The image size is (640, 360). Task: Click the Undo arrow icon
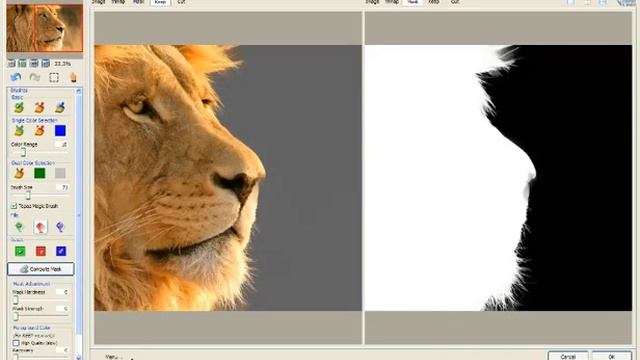[16, 77]
